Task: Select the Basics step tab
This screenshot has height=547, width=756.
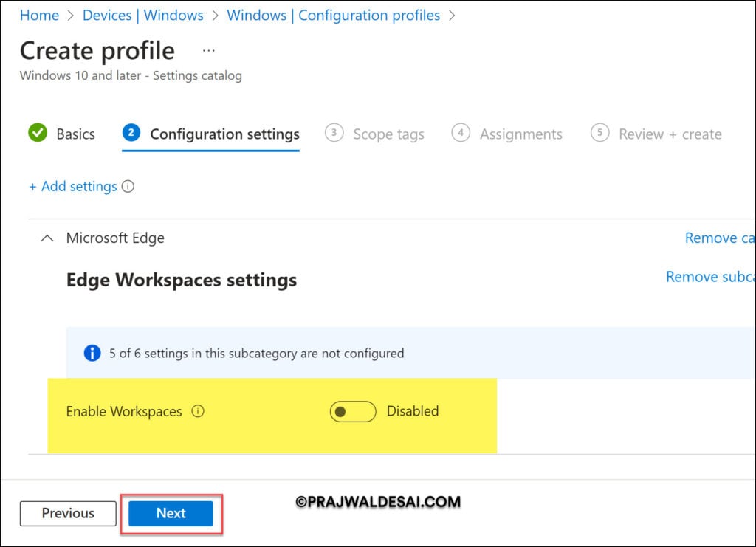Action: 62,134
